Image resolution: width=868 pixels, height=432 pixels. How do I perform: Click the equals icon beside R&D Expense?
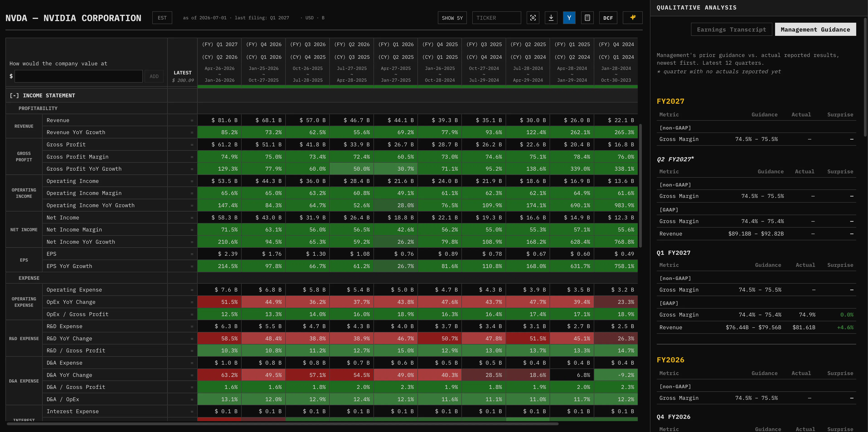point(192,326)
